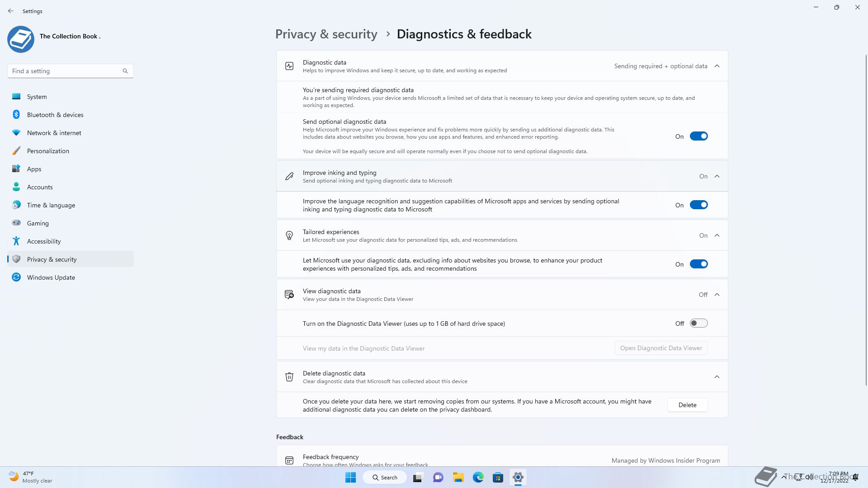This screenshot has height=488, width=868.
Task: Click the pen icon for Improve inking and typing
Action: point(289,176)
